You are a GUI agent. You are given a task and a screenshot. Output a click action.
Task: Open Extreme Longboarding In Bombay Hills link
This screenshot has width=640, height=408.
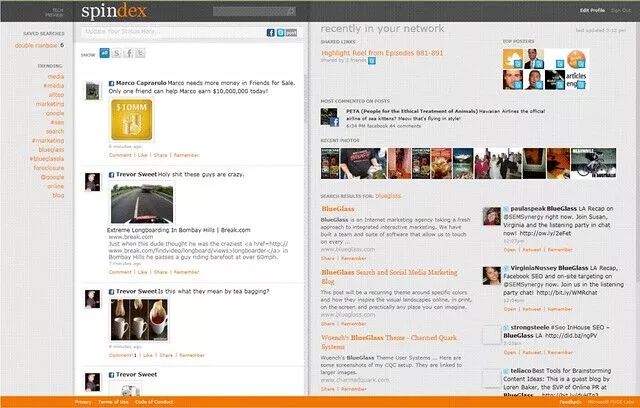coord(179,230)
